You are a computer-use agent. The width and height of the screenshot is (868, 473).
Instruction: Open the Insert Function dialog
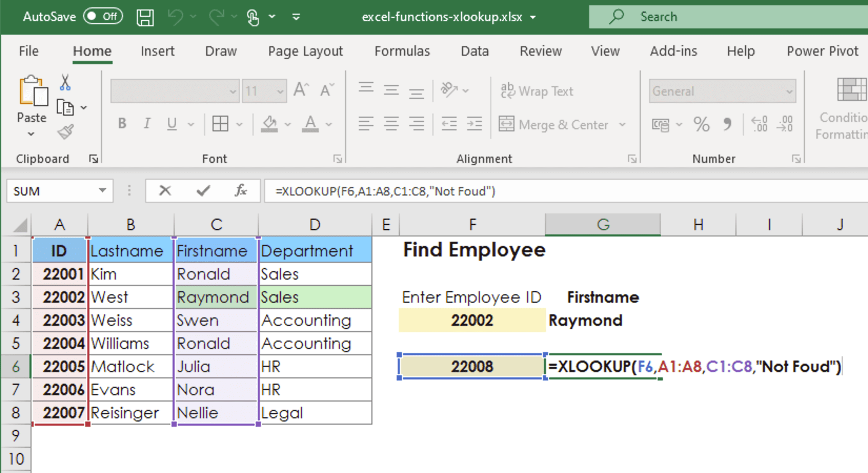(240, 191)
